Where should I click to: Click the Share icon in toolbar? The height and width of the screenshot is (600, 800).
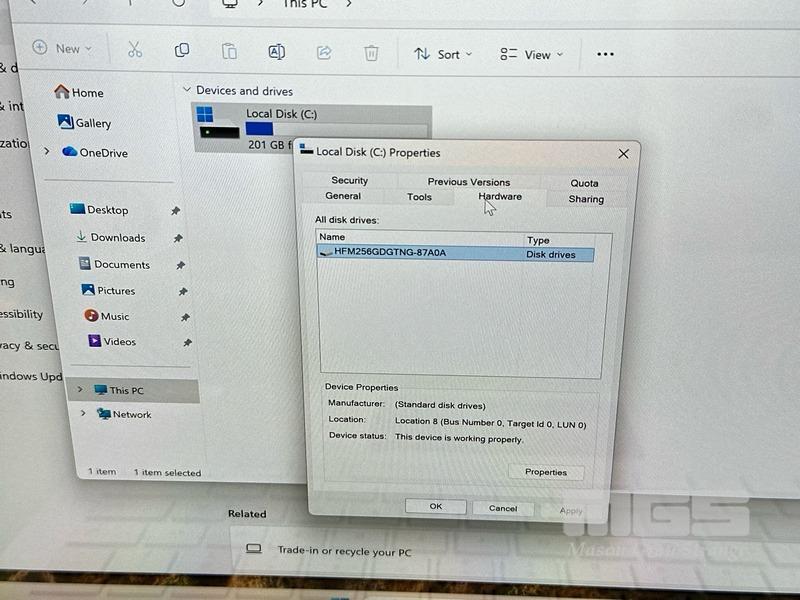tap(324, 53)
